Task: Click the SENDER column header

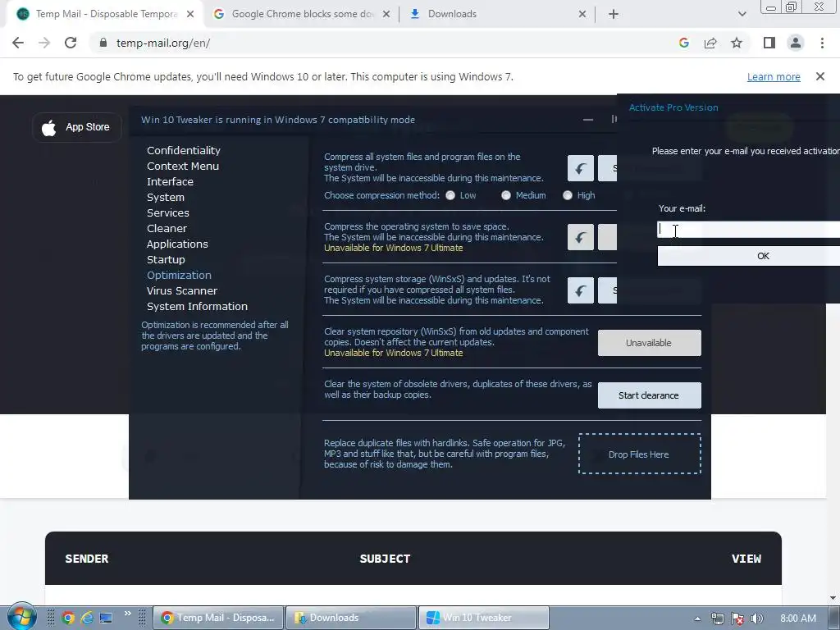Action: pos(87,559)
